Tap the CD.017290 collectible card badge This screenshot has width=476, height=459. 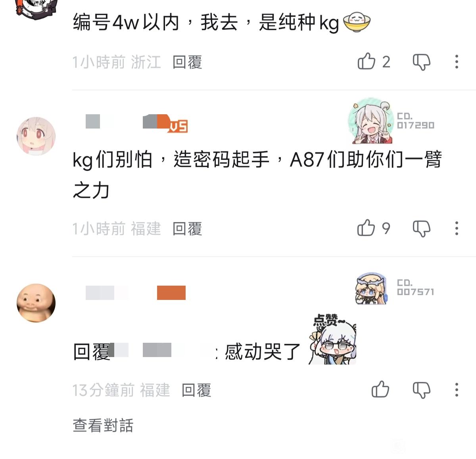[391, 121]
